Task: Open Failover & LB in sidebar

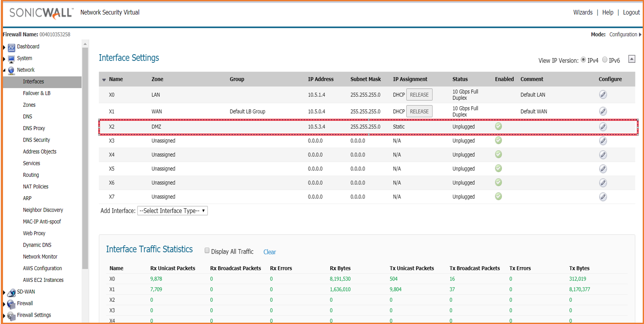Action: tap(37, 93)
